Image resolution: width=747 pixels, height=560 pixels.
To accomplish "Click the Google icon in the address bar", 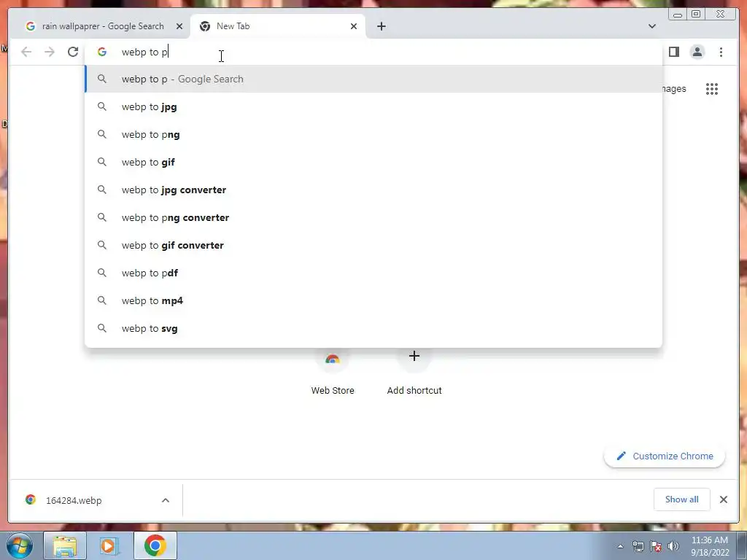I will 102,52.
